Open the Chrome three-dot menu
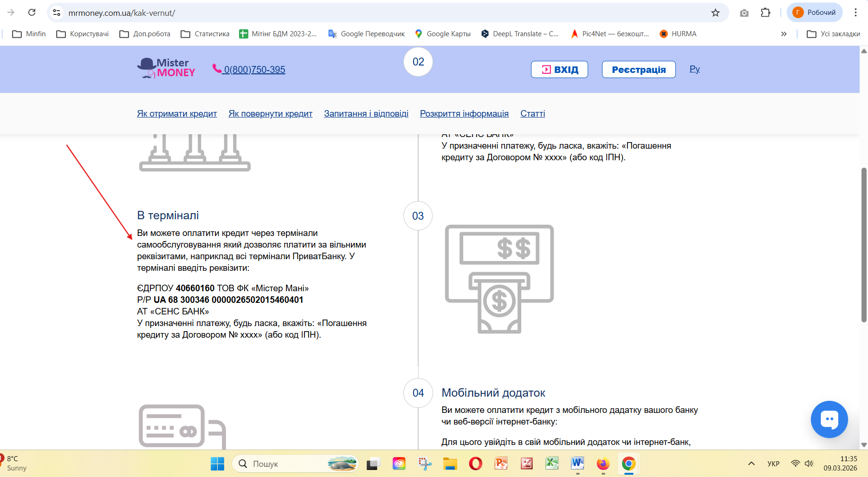This screenshot has width=868, height=477. click(x=855, y=13)
